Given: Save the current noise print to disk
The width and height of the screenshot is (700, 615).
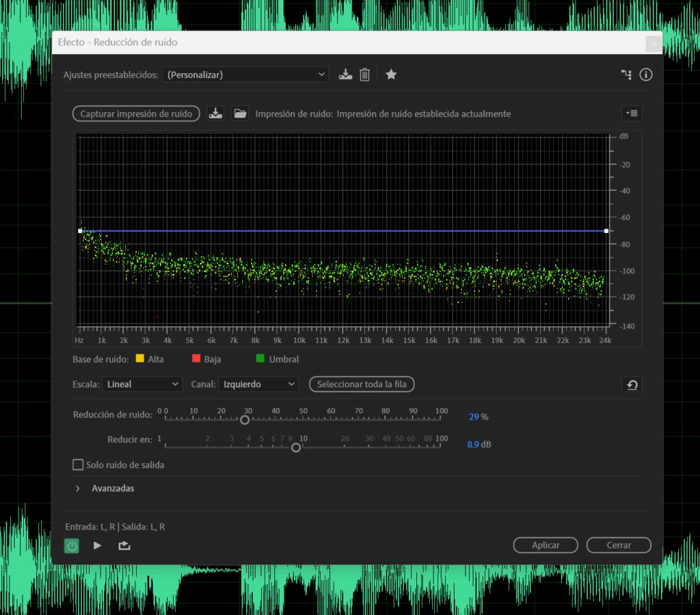Looking at the screenshot, I should click(x=215, y=113).
